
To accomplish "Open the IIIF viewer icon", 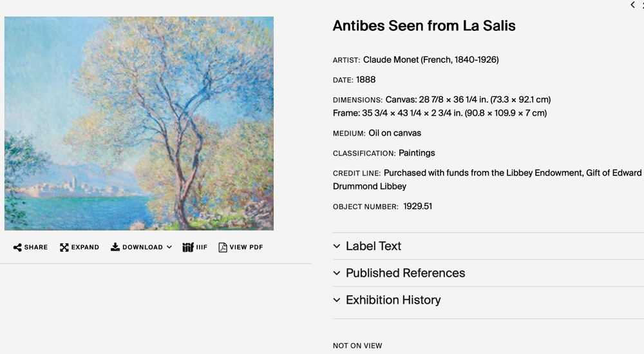I will click(x=187, y=247).
